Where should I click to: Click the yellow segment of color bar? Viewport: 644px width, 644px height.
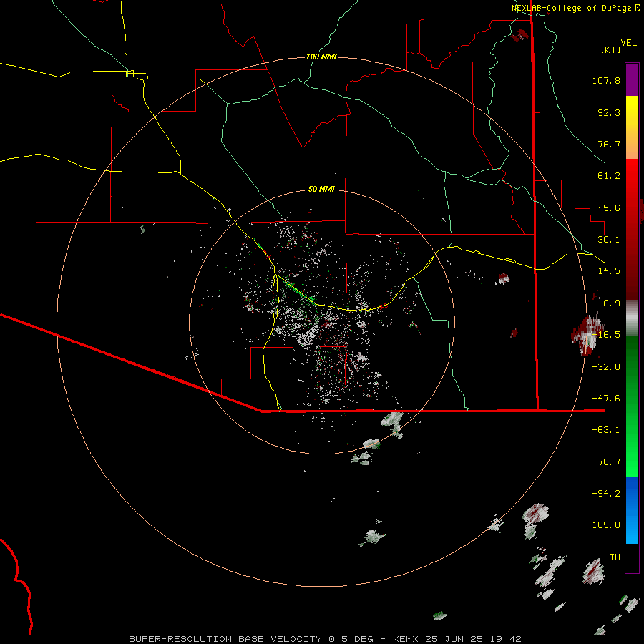(632, 127)
